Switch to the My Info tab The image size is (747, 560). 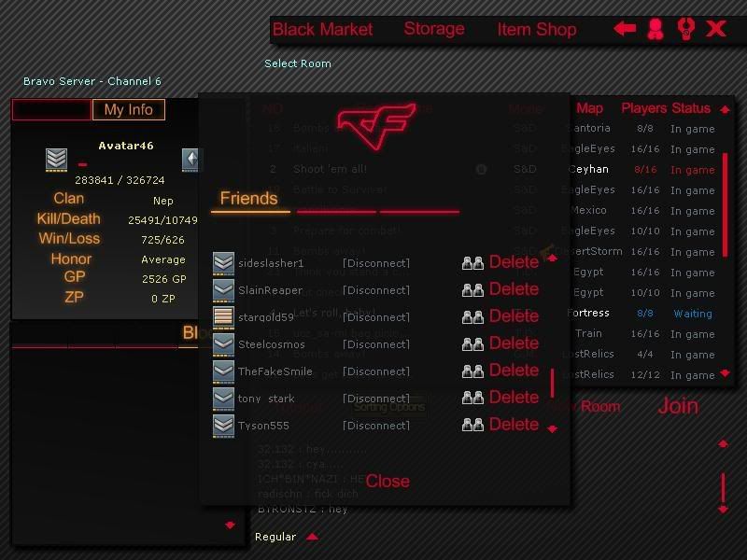129,109
